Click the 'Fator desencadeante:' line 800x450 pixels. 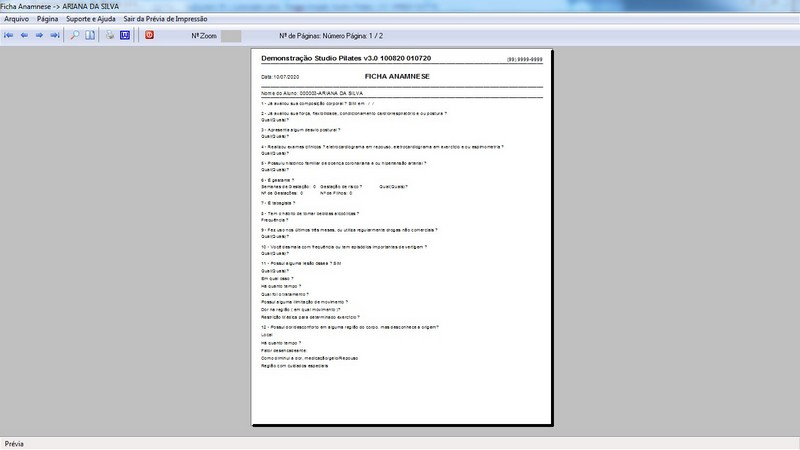click(284, 351)
